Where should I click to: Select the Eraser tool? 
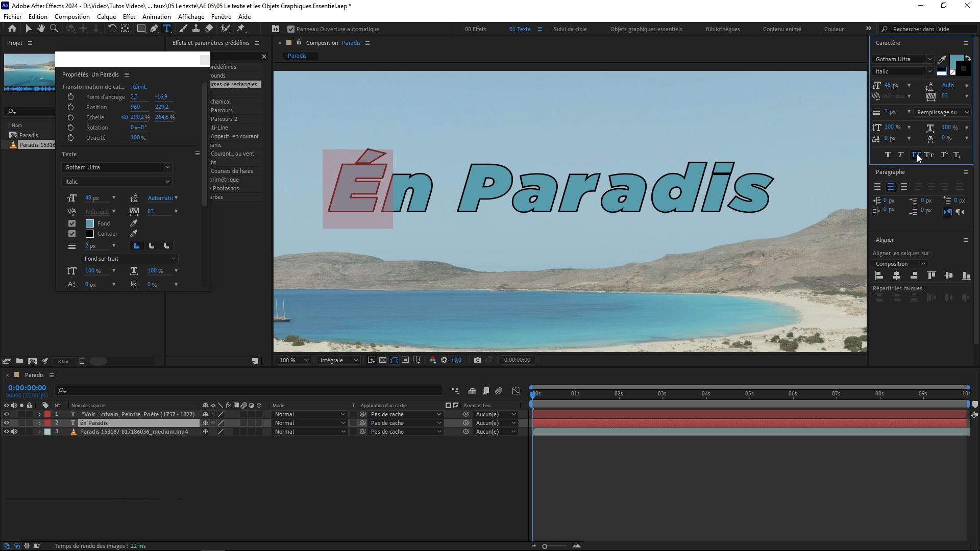click(x=209, y=29)
